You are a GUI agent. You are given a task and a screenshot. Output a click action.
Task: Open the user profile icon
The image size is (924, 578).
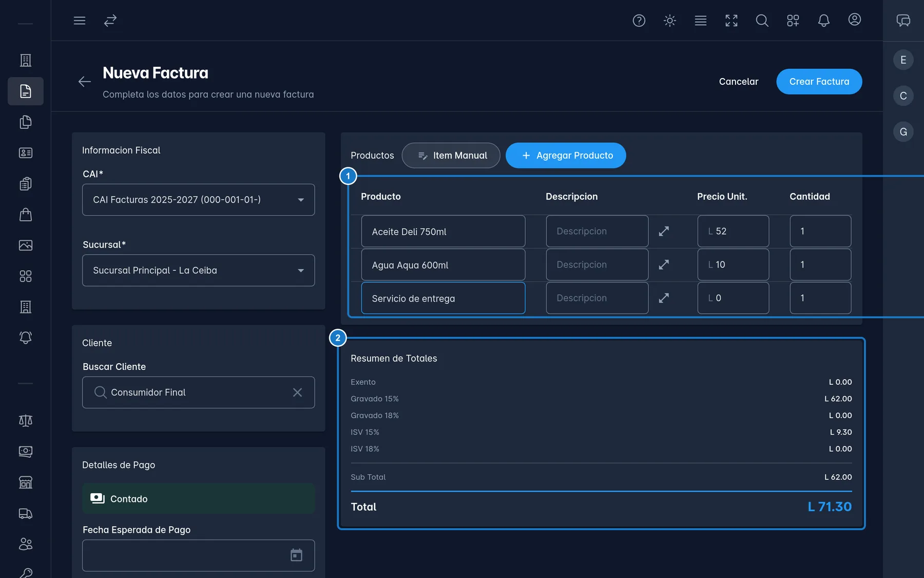(855, 20)
